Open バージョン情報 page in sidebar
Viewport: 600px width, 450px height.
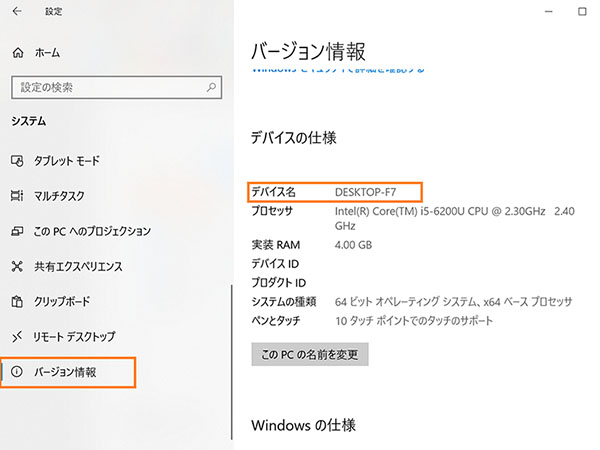click(68, 372)
